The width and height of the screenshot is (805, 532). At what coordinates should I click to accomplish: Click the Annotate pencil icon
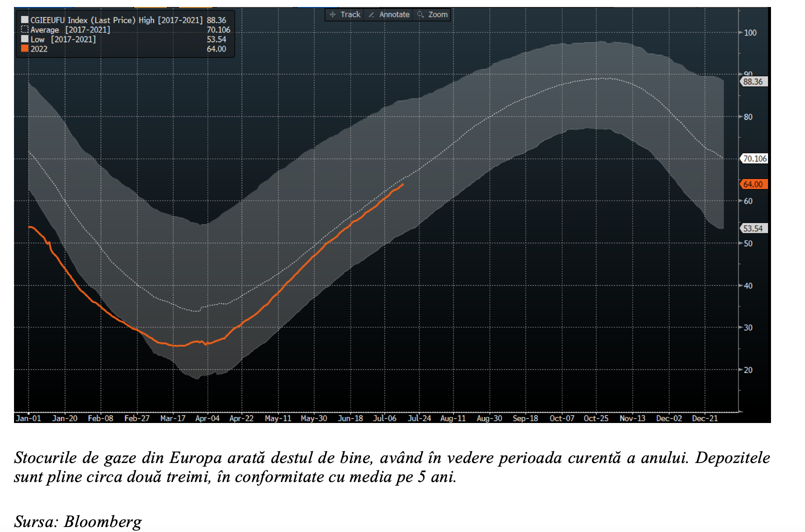point(371,14)
